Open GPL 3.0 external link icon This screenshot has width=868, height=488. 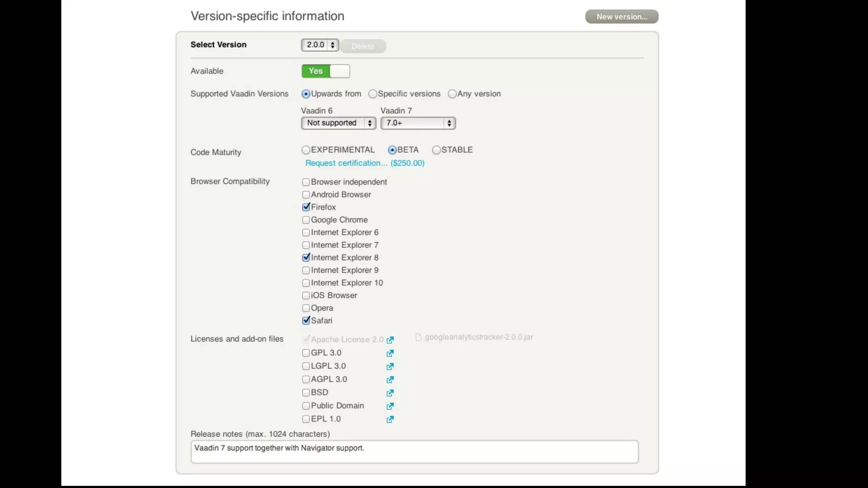pyautogui.click(x=390, y=353)
